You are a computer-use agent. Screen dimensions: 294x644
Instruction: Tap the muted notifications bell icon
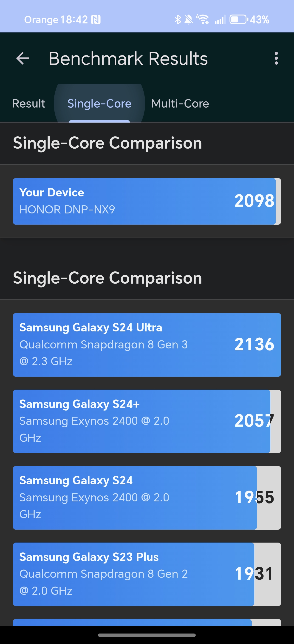(x=189, y=20)
